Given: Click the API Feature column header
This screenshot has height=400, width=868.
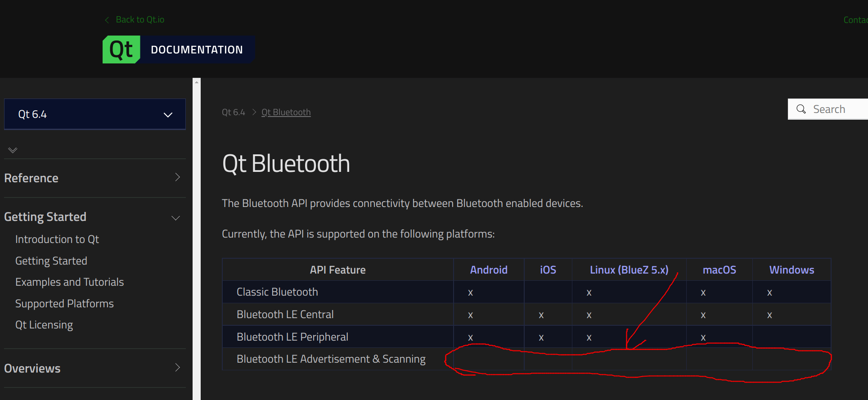Looking at the screenshot, I should pyautogui.click(x=338, y=270).
